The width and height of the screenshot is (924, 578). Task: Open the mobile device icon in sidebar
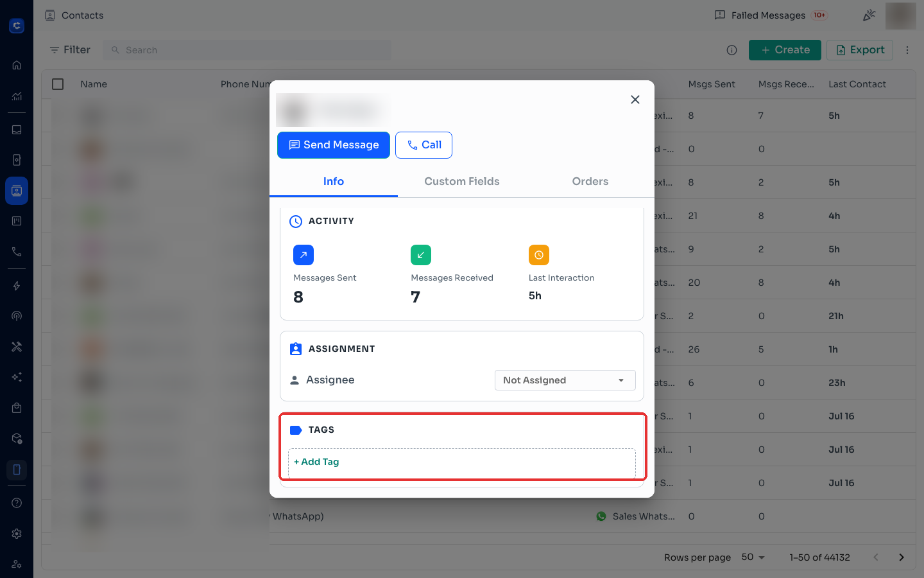[x=17, y=469]
